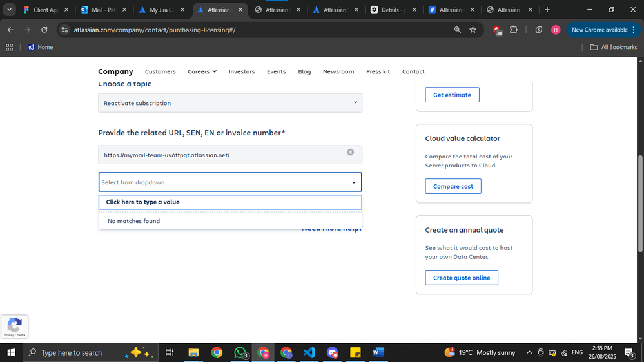Image resolution: width=644 pixels, height=362 pixels.
Task: Click the Company heading link
Action: pyautogui.click(x=115, y=71)
